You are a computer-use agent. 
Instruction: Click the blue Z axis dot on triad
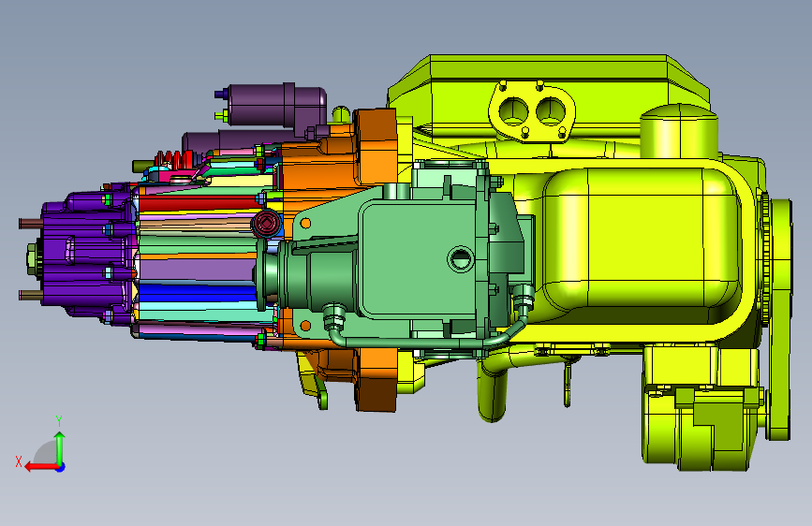[x=61, y=467]
